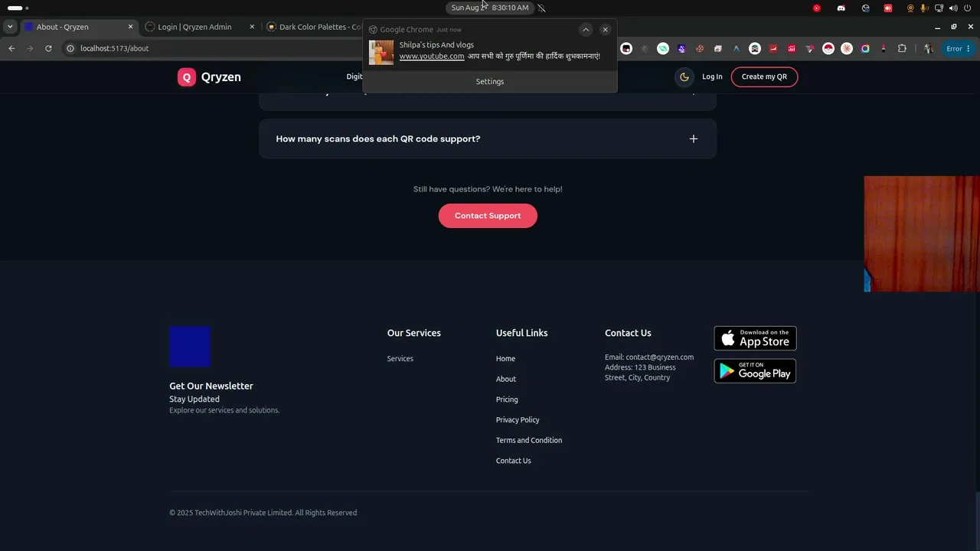Image resolution: width=980 pixels, height=551 pixels.
Task: Close the Login | Qryzen Admin tab
Action: (252, 27)
